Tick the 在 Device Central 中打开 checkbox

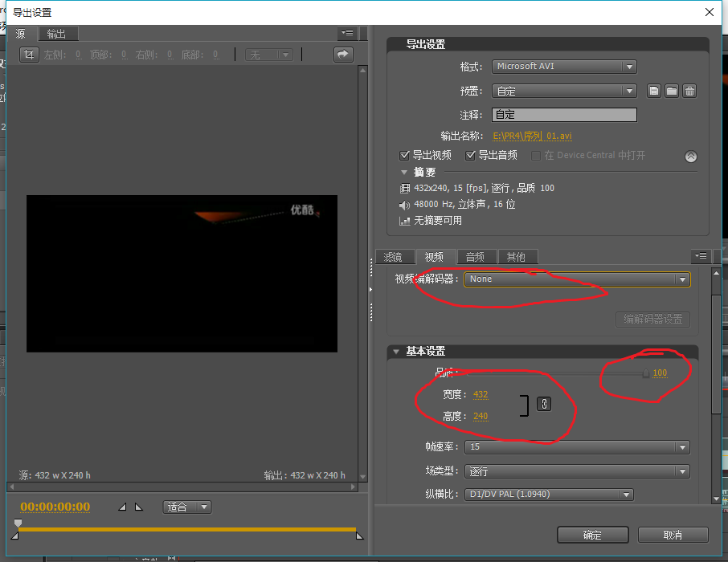536,156
